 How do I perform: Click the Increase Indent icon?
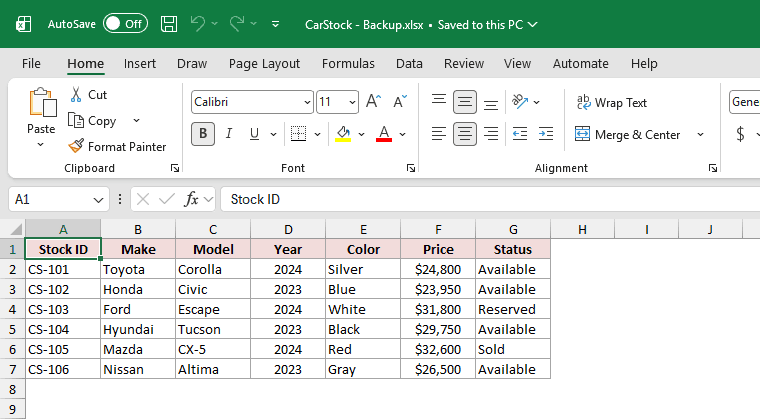[546, 134]
